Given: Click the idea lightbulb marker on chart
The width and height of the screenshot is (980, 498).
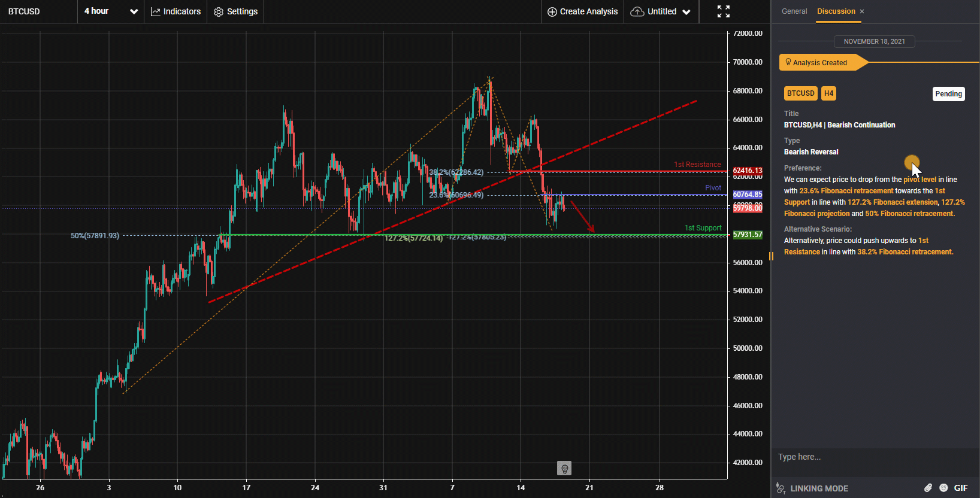Looking at the screenshot, I should (564, 468).
